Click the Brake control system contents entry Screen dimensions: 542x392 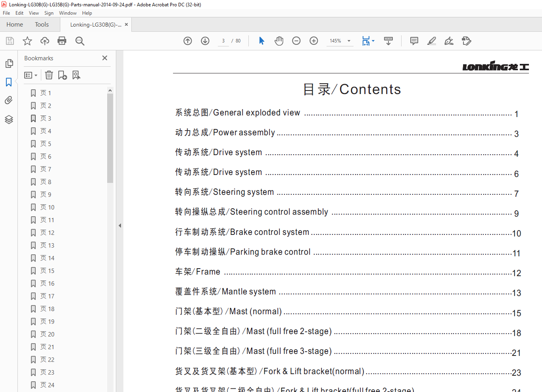click(348, 233)
